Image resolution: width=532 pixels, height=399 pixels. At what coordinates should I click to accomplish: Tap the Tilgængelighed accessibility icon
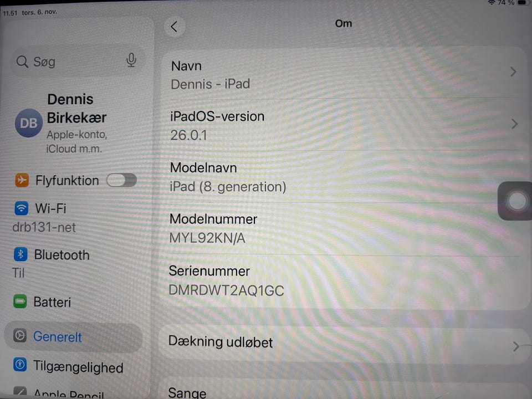20,365
